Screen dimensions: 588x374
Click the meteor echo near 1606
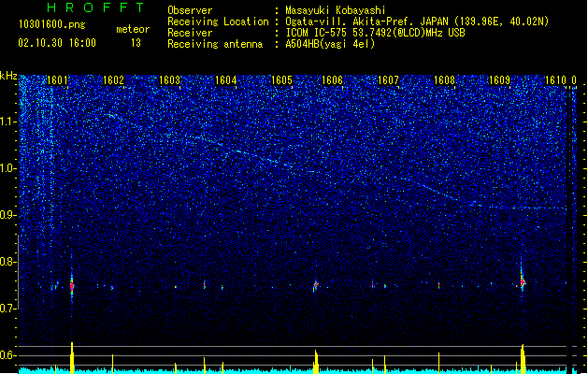click(x=315, y=286)
